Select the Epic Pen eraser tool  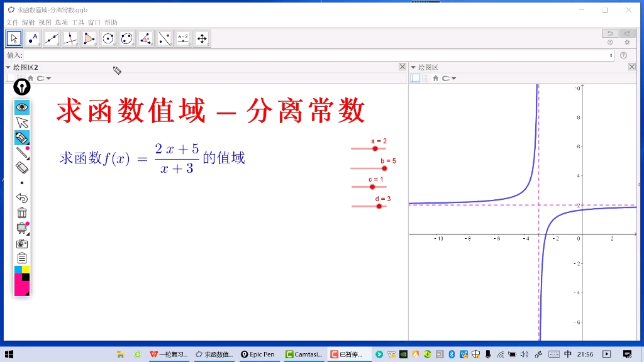point(22,167)
